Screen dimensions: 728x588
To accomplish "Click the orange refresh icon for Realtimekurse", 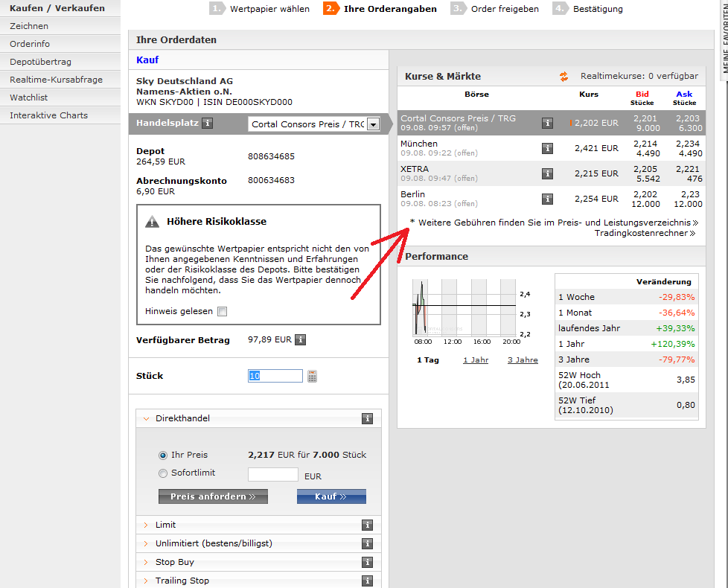I will tap(564, 77).
